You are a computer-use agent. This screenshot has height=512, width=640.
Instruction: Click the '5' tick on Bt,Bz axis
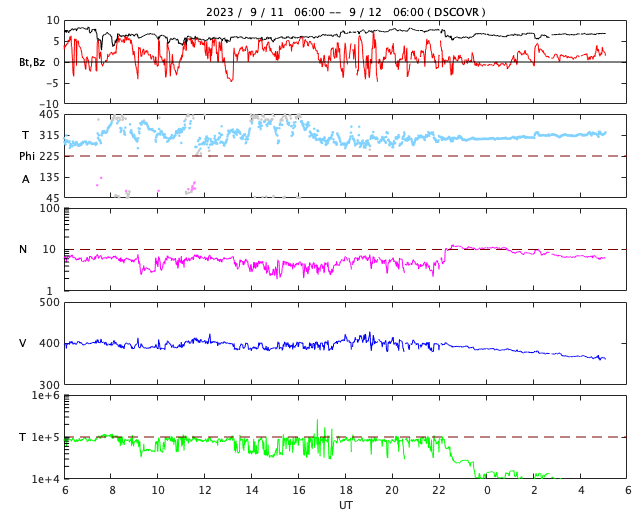point(56,41)
